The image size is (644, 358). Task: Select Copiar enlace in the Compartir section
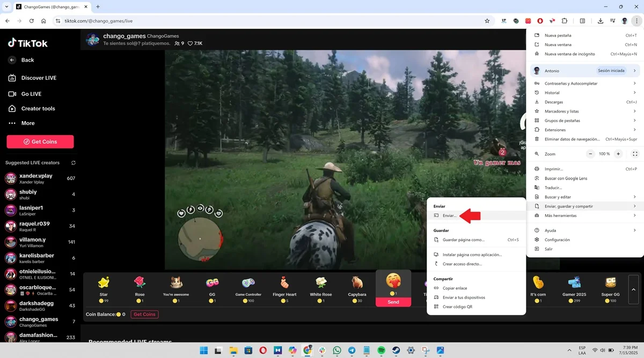coord(476,288)
